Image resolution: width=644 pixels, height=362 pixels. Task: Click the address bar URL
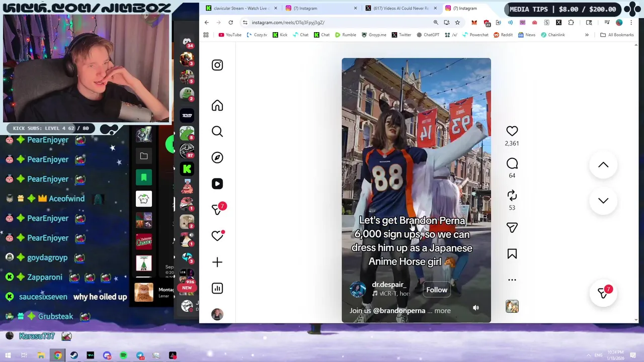(x=288, y=22)
